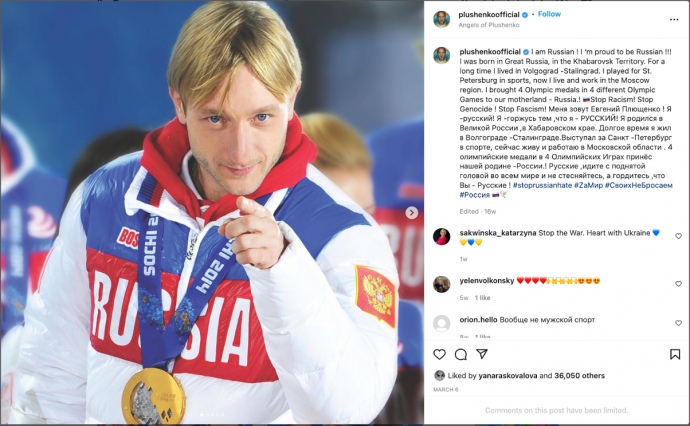Open plushenkoofficial profile avatar in header
The image size is (690, 426).
click(x=441, y=19)
